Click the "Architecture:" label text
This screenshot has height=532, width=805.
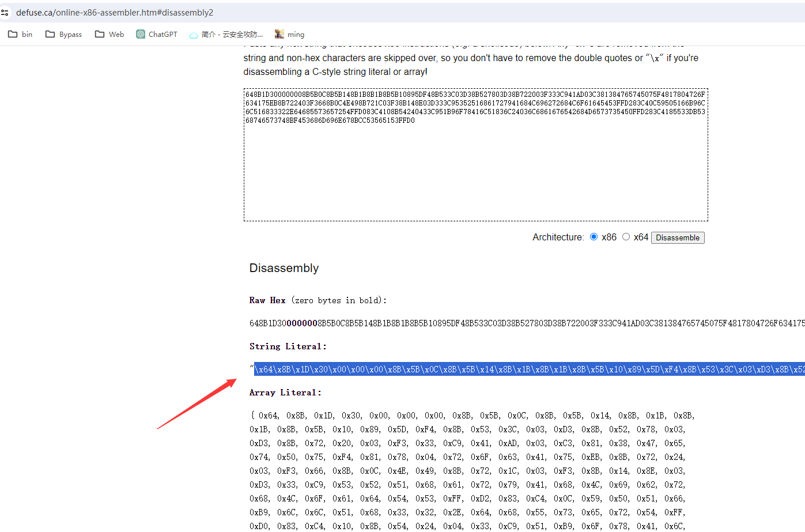(558, 237)
